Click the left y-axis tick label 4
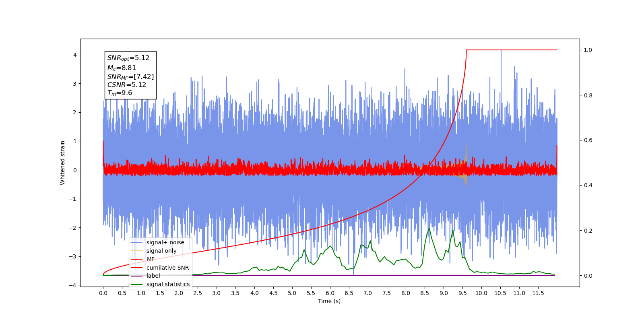 click(x=74, y=55)
